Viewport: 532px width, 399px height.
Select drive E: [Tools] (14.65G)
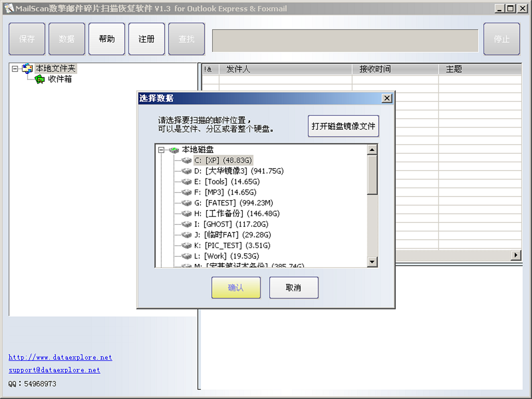click(x=227, y=182)
